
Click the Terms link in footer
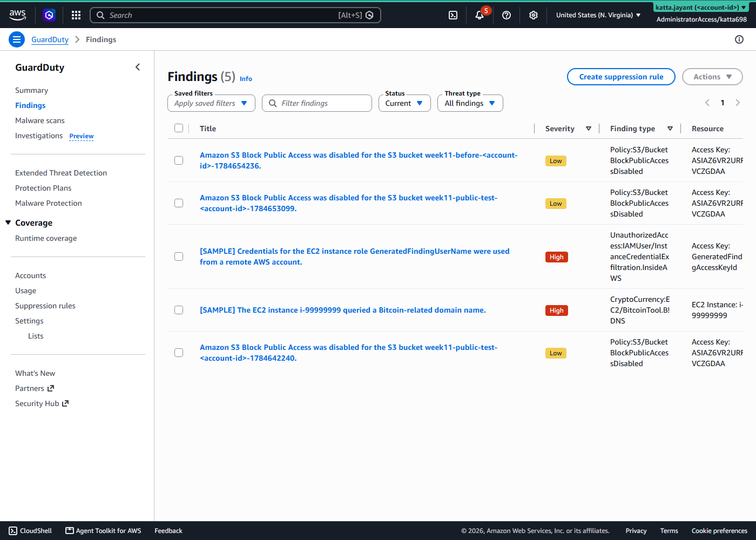(669, 531)
